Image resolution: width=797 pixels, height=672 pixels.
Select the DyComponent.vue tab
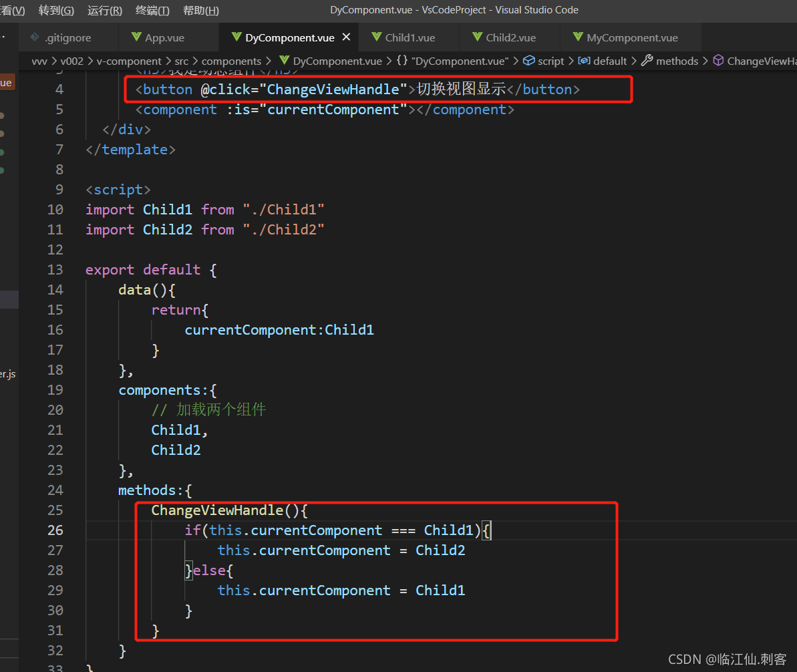289,37
